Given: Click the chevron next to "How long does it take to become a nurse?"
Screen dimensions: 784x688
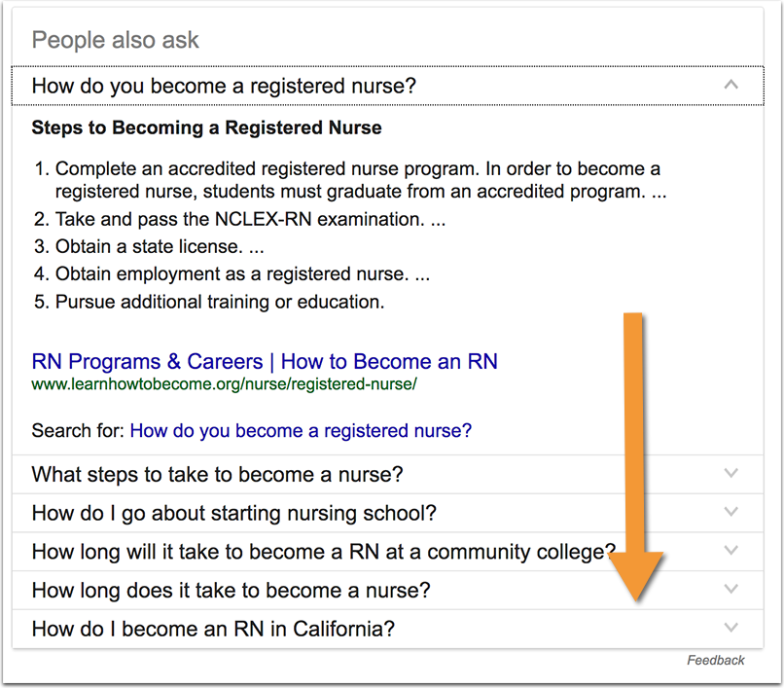Looking at the screenshot, I should 731,590.
